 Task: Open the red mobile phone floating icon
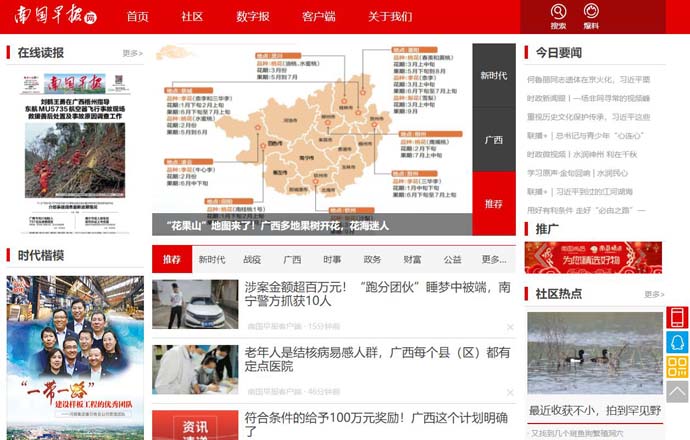pyautogui.click(x=677, y=317)
